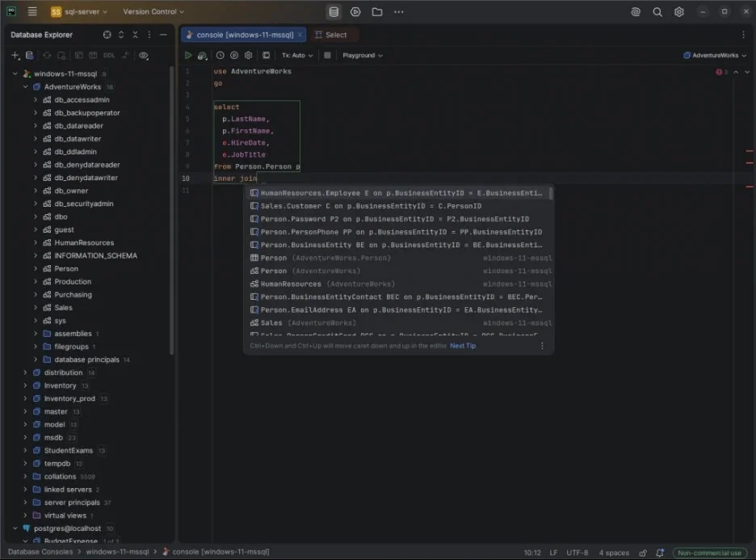Go to next highlighted error arrow
This screenshot has width=756, height=560.
[747, 72]
